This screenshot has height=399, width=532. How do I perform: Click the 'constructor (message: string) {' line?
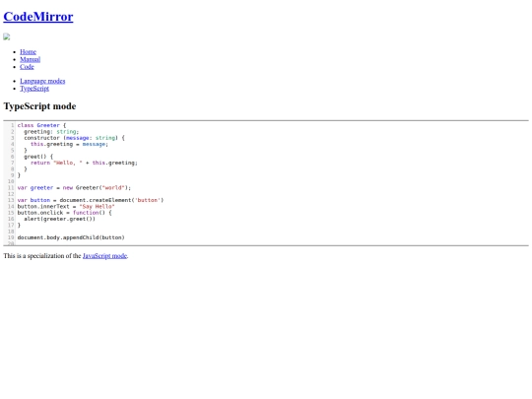[x=74, y=138]
